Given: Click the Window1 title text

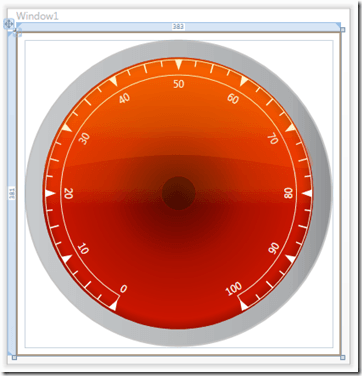Looking at the screenshot, I should click(x=37, y=16).
